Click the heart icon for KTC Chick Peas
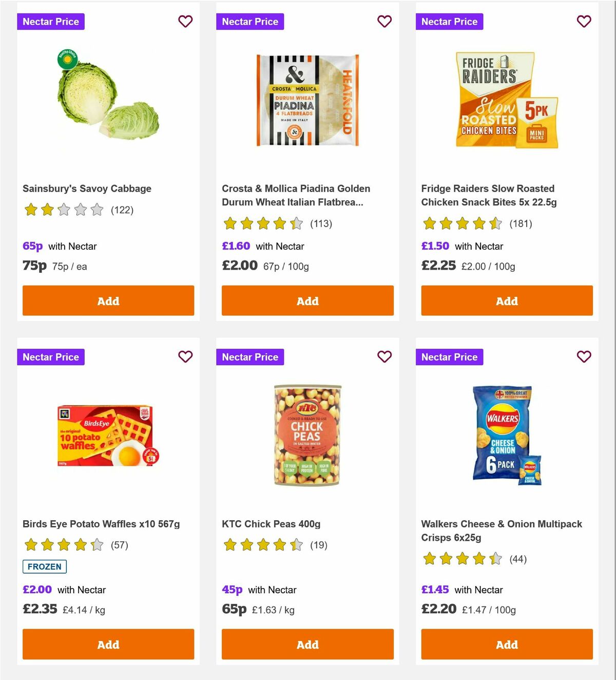Image resolution: width=616 pixels, height=680 pixels. (x=384, y=356)
